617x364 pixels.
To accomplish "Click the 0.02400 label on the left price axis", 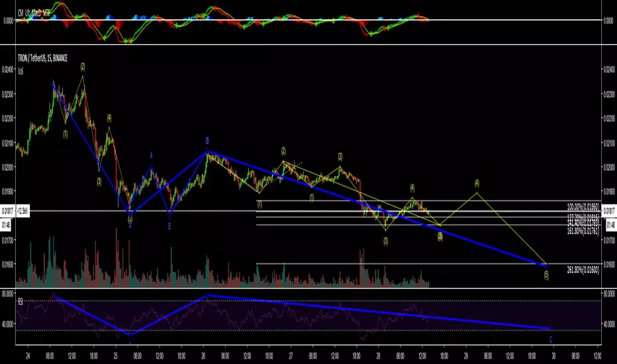I will 8,69.
